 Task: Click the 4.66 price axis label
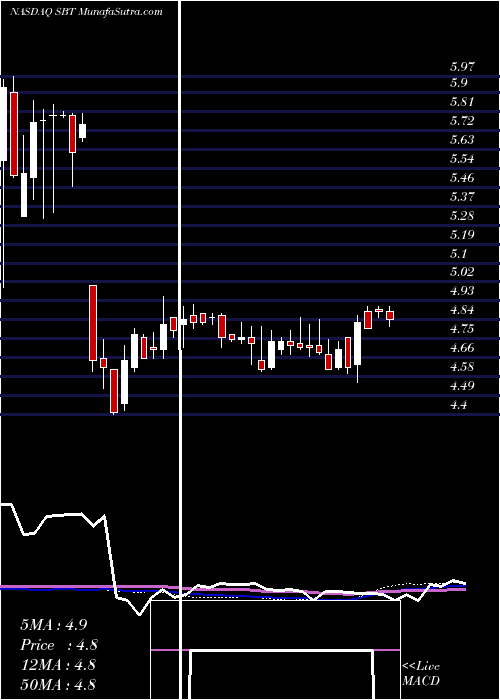coord(462,348)
